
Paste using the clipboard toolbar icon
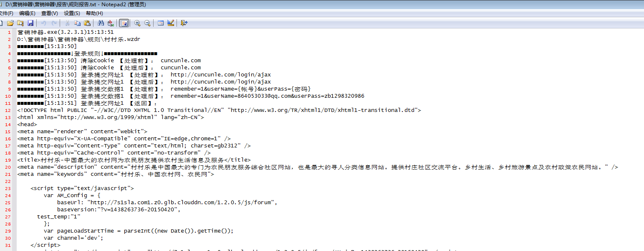(87, 23)
